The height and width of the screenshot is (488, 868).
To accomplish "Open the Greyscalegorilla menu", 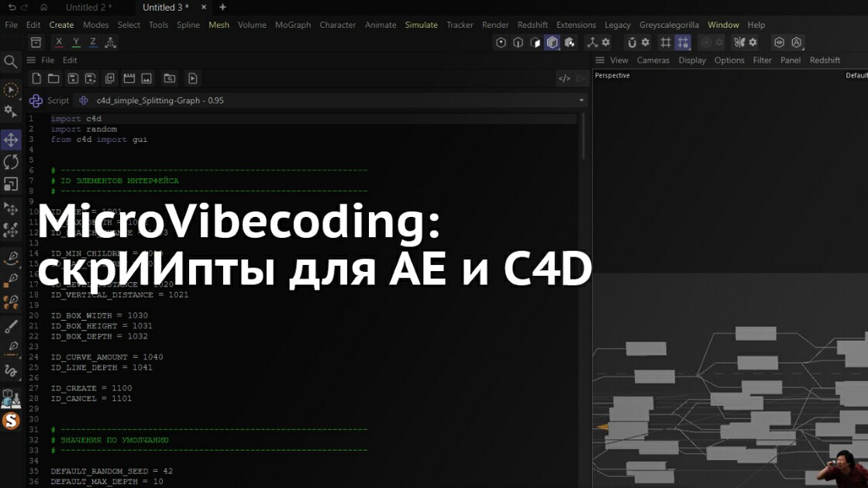I will (x=669, y=25).
